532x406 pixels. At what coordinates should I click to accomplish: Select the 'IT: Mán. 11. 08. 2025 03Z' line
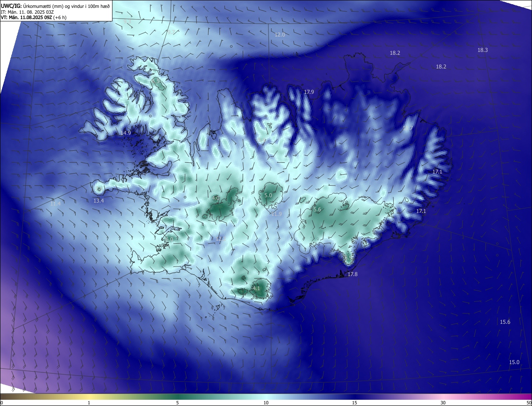(x=27, y=12)
